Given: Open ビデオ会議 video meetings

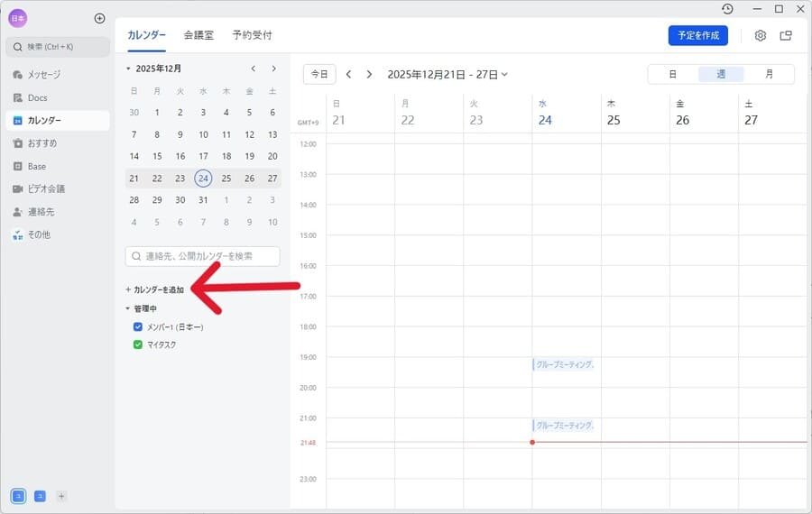Looking at the screenshot, I should coord(46,189).
